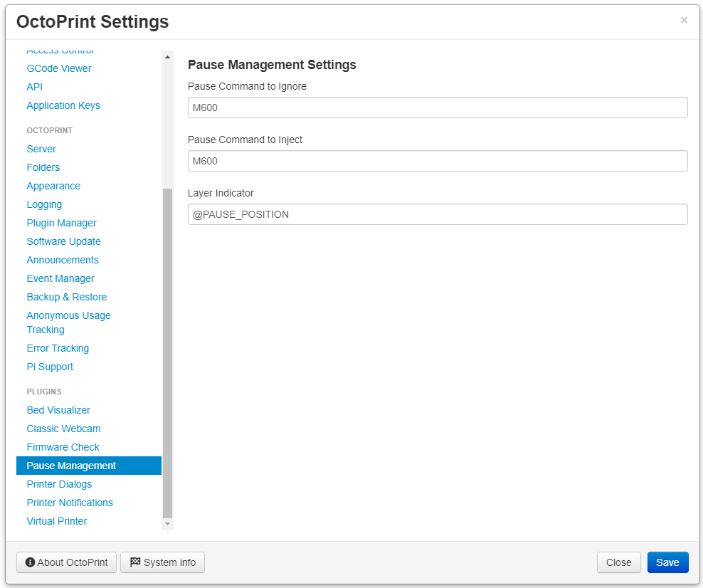Click the sidebar scroll down arrow

point(167,523)
